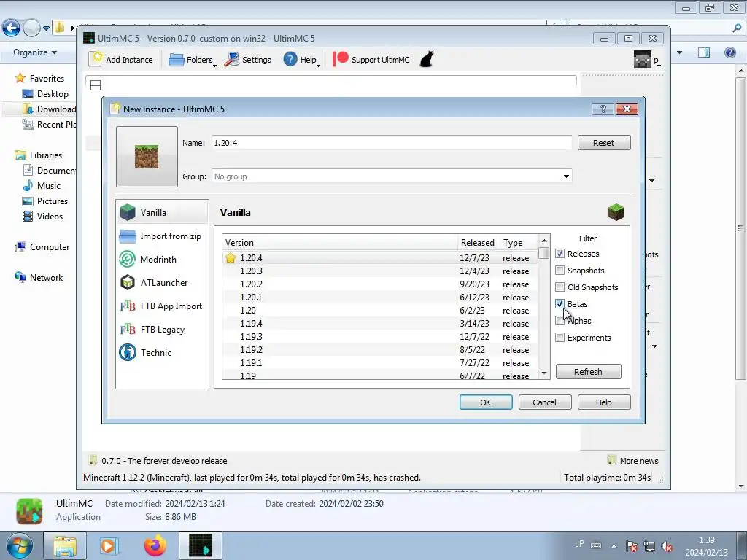Select version 1.19.4 row

380,323
